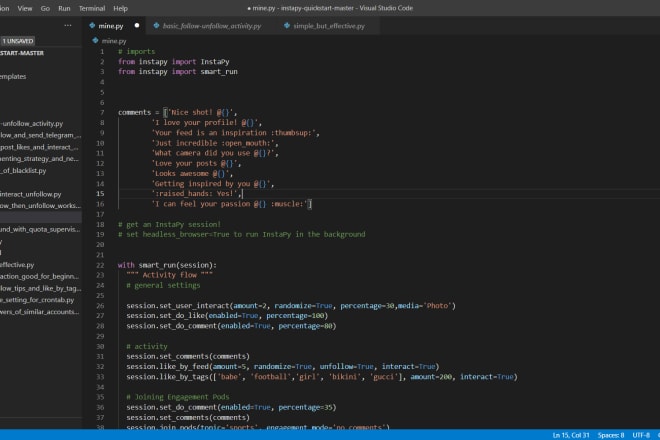Open _setting_for_crontab.py in explorer
660x440 pixels.
37,300
